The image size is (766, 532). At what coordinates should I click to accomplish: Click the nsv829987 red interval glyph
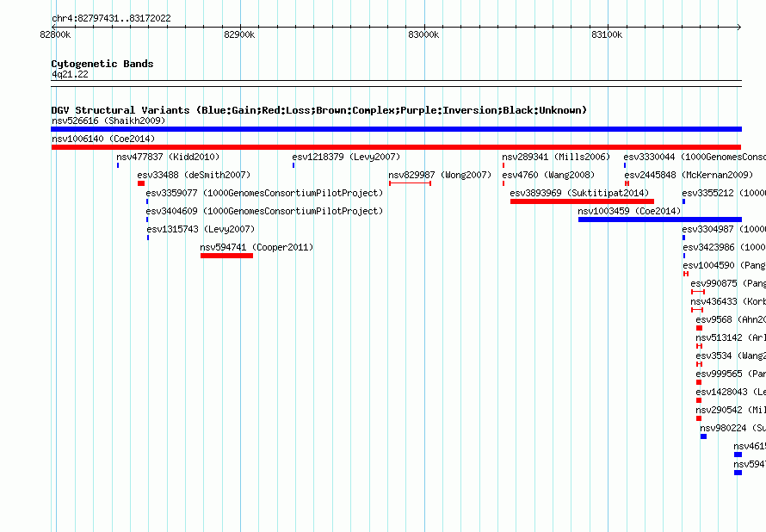(411, 183)
